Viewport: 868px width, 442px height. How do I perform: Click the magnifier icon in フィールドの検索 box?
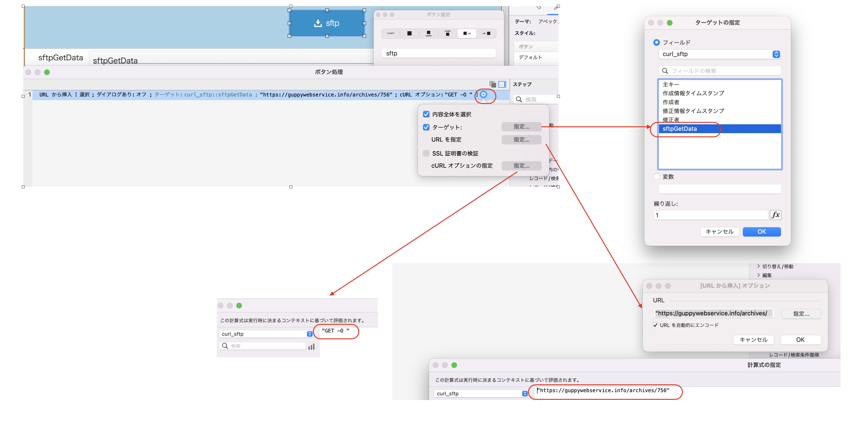(665, 71)
